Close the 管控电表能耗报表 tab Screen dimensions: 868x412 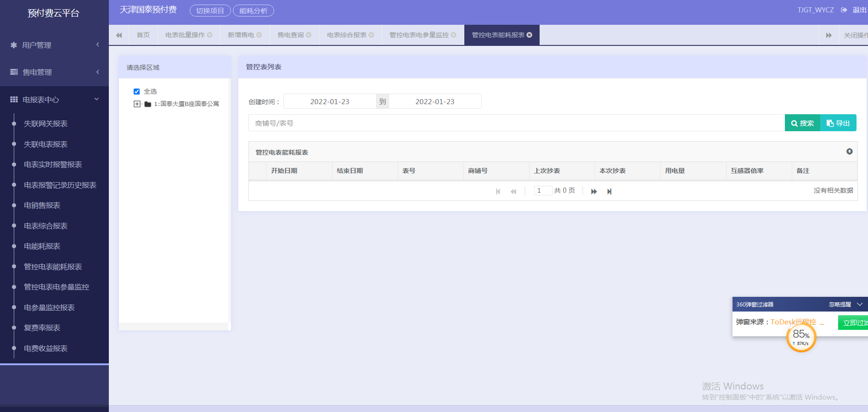(530, 35)
